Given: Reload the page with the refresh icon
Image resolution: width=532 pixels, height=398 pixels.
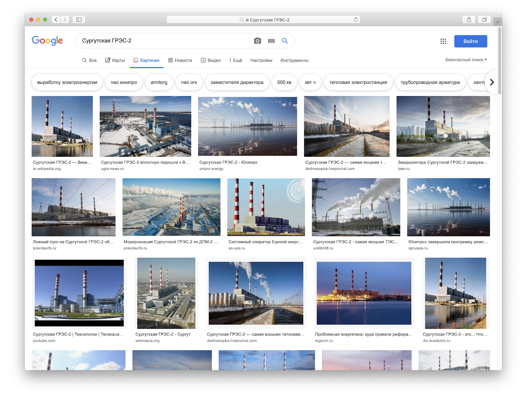Looking at the screenshot, I should pyautogui.click(x=356, y=20).
